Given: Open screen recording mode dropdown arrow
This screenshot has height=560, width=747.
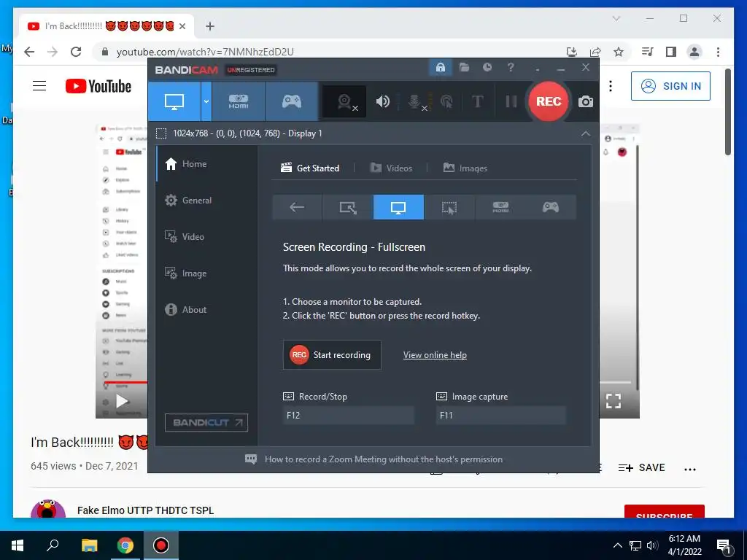Looking at the screenshot, I should click(206, 101).
